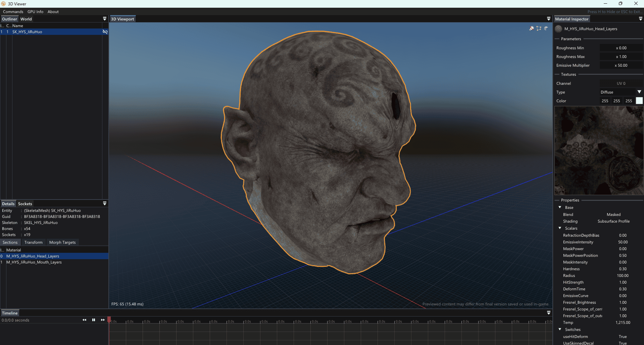Click the Roughness Min value field

pos(621,48)
